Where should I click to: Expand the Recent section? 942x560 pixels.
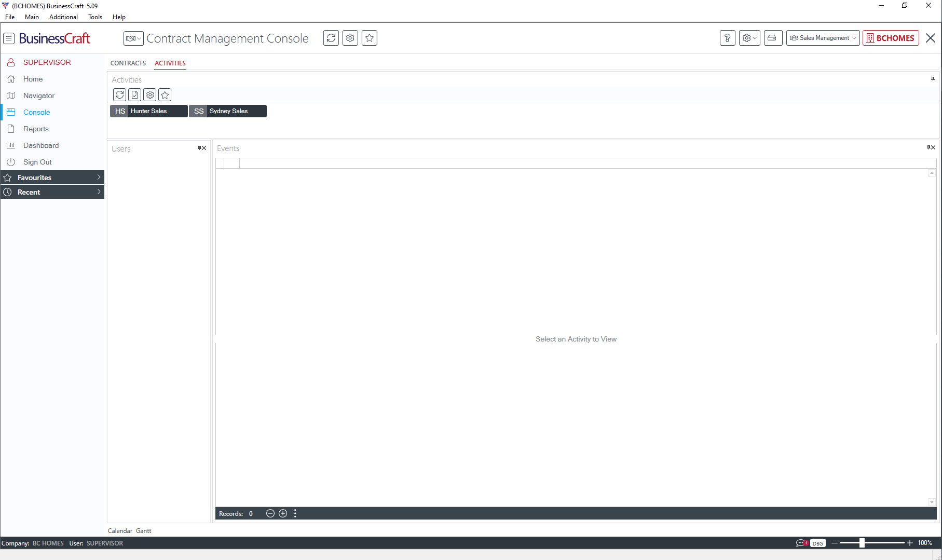coord(52,192)
